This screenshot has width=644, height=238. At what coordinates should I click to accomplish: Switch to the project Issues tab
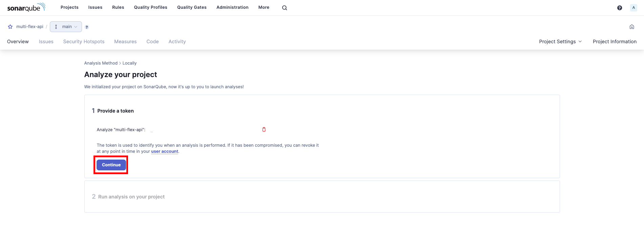pyautogui.click(x=46, y=42)
